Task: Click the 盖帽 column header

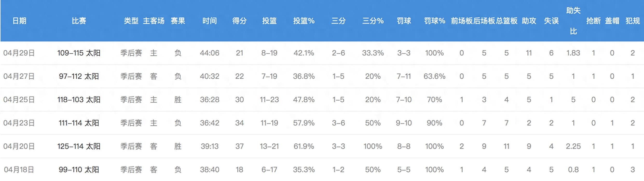Action: (x=612, y=21)
